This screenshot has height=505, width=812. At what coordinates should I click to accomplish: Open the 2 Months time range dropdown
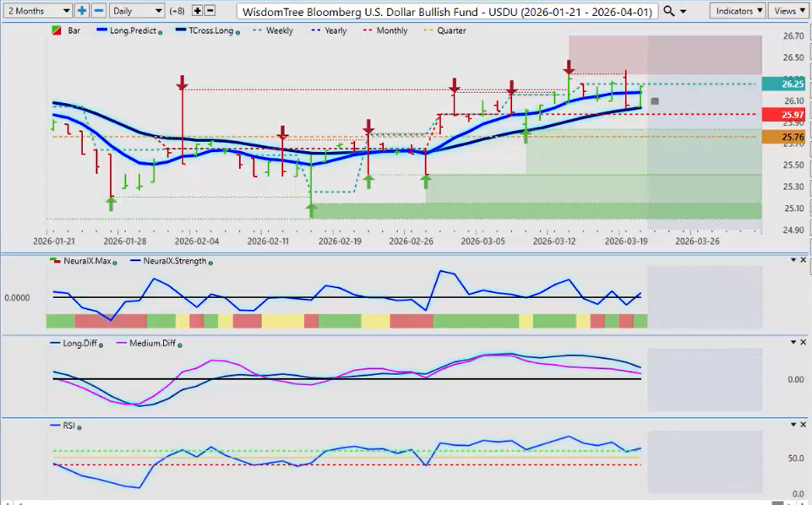pos(37,11)
